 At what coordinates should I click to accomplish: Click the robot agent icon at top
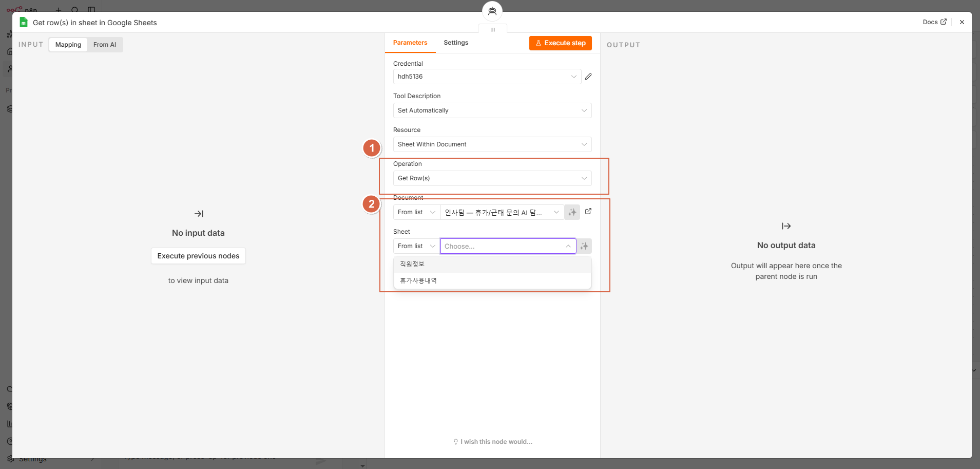click(x=492, y=11)
